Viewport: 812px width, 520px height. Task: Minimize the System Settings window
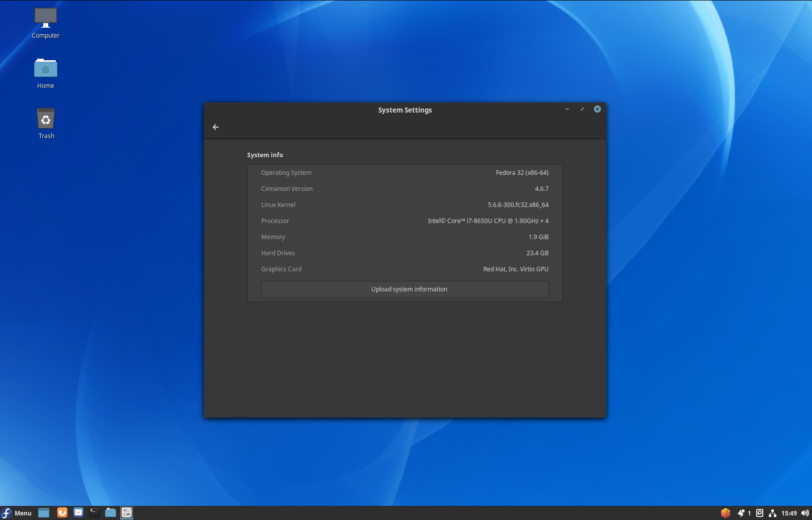567,109
